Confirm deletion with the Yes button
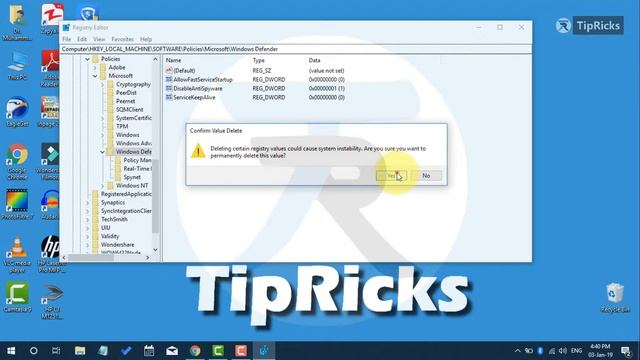 (391, 176)
